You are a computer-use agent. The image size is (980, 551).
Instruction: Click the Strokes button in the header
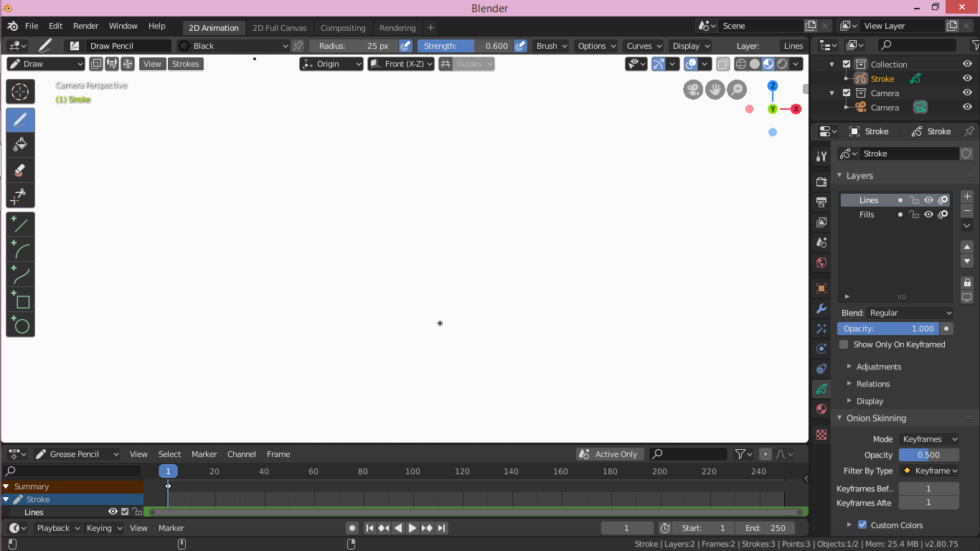point(185,63)
